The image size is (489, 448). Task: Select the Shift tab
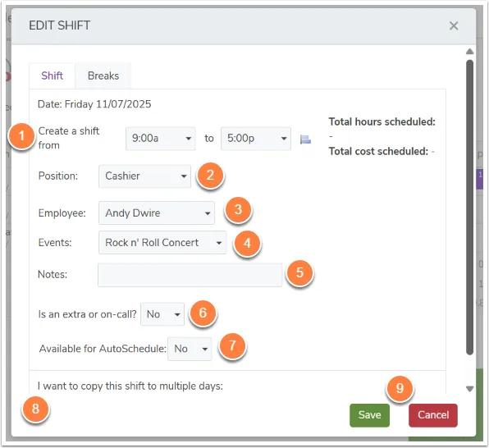tap(52, 75)
